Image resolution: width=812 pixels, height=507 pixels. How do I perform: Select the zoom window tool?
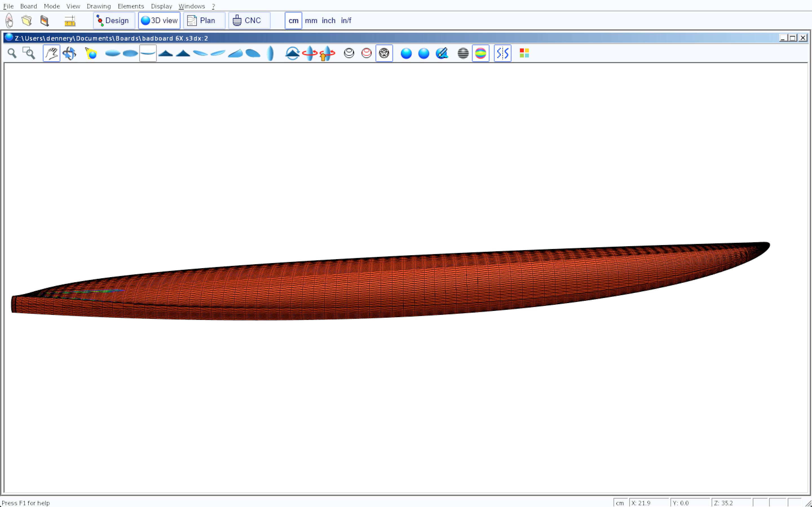29,53
